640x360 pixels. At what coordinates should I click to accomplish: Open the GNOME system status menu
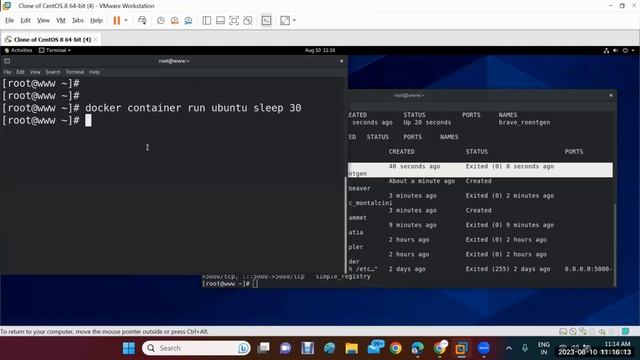point(620,50)
